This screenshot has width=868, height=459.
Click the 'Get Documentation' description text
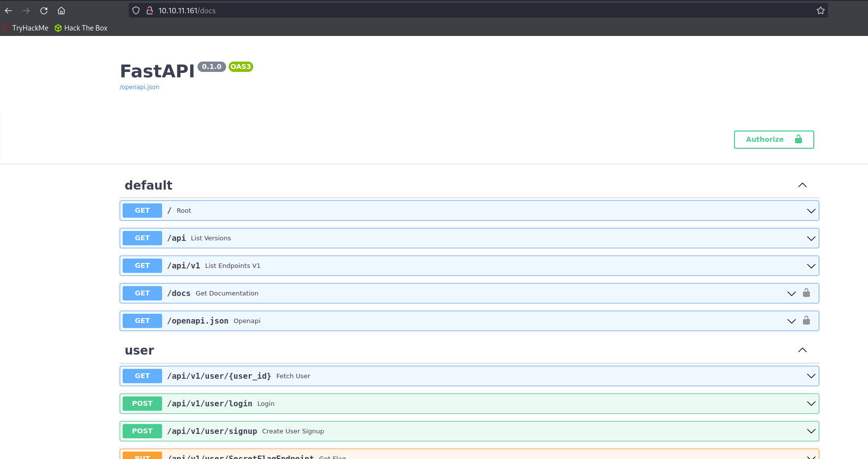227,293
